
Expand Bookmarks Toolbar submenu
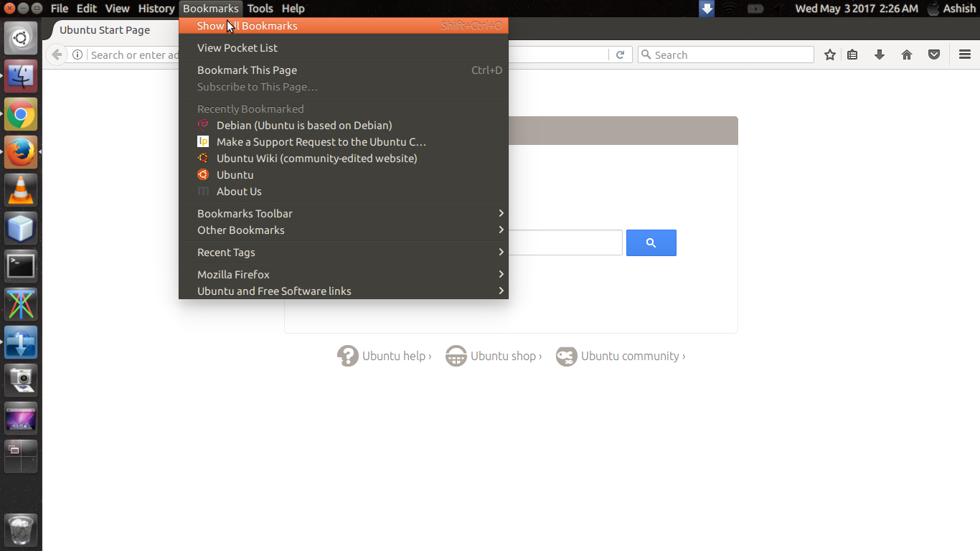344,214
